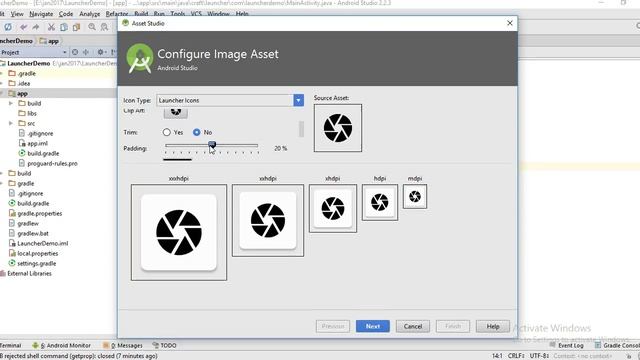Click the hdpi icon preview
Image resolution: width=640 pixels, height=360 pixels.
[380, 202]
